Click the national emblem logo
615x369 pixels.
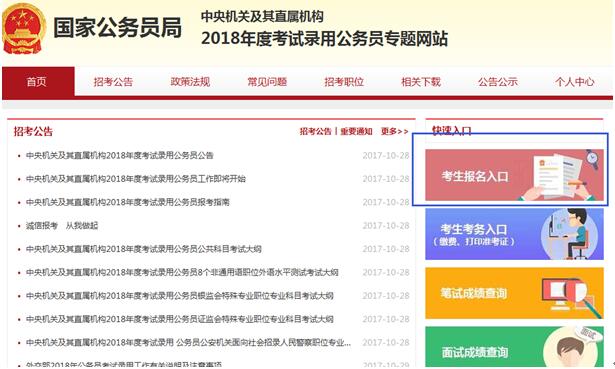point(23,29)
